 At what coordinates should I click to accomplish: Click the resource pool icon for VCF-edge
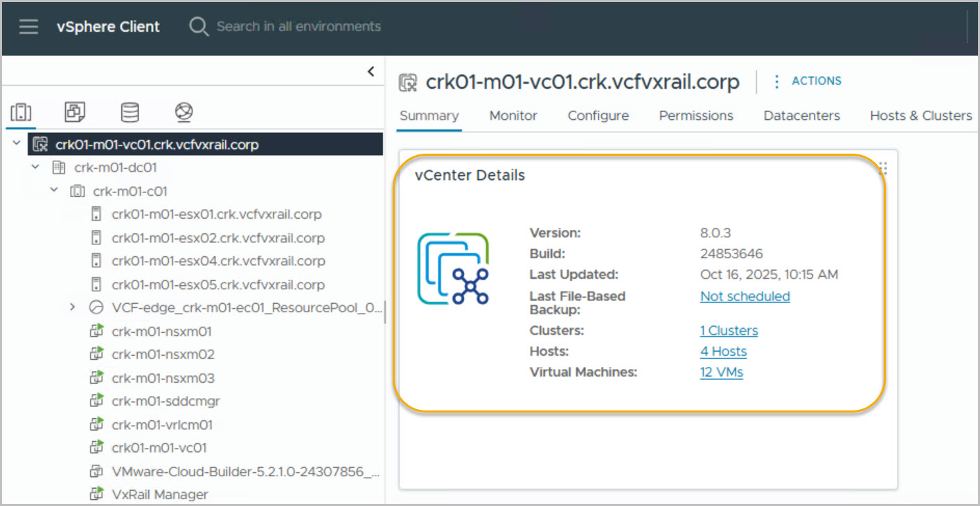point(96,308)
